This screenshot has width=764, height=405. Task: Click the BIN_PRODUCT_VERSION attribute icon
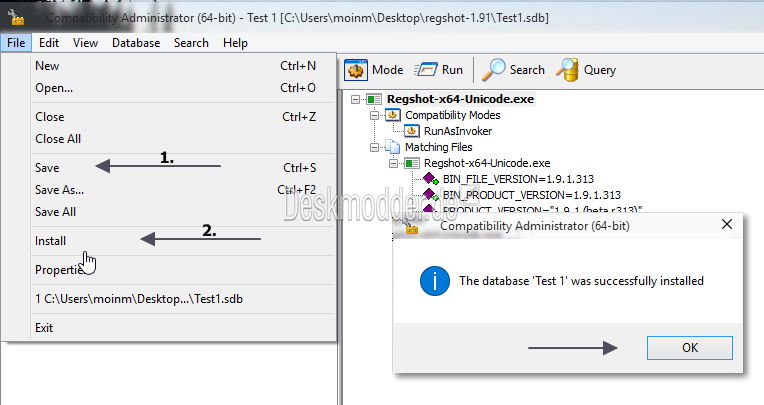(x=431, y=194)
